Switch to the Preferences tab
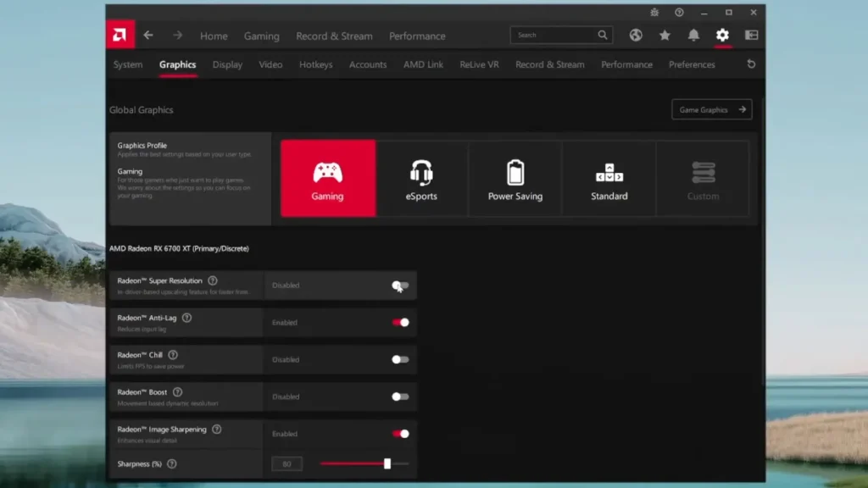The height and width of the screenshot is (488, 868). point(692,64)
